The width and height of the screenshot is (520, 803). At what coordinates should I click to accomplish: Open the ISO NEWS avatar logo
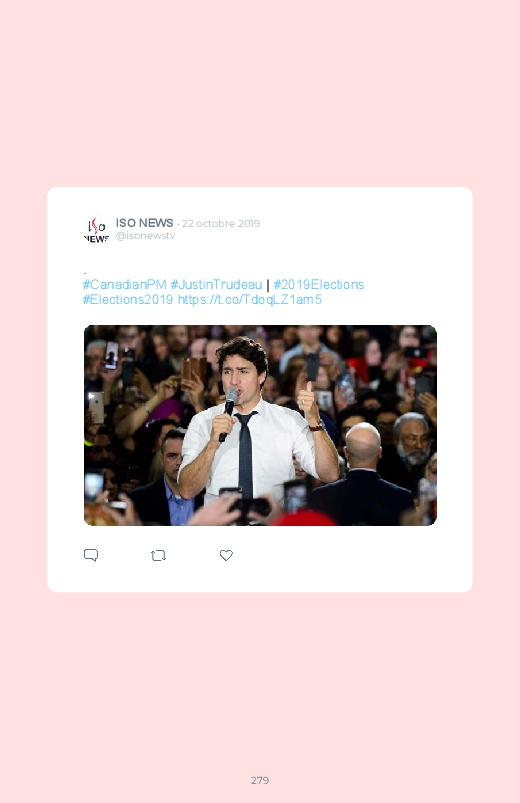[96, 230]
